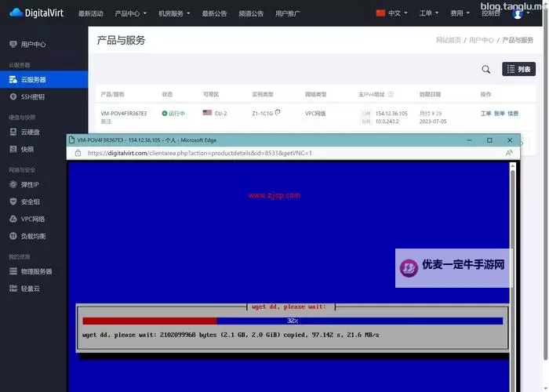Click the search magnifier icon

(x=486, y=69)
